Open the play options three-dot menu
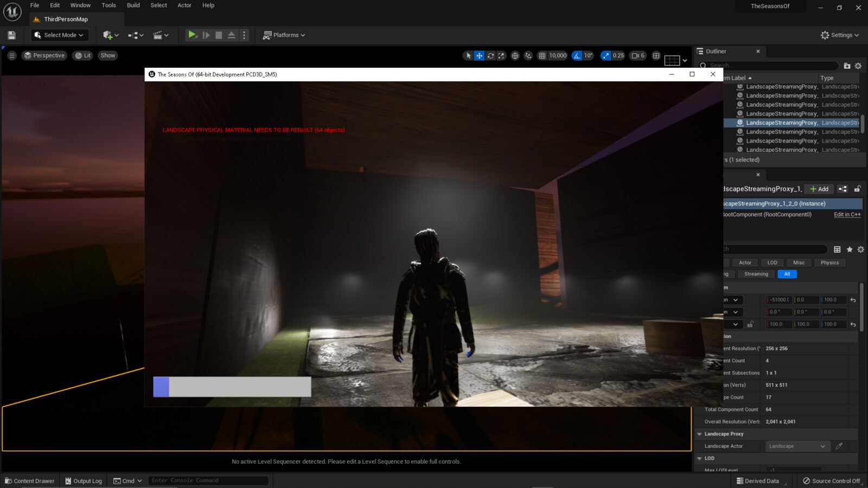The image size is (868, 488). 244,35
